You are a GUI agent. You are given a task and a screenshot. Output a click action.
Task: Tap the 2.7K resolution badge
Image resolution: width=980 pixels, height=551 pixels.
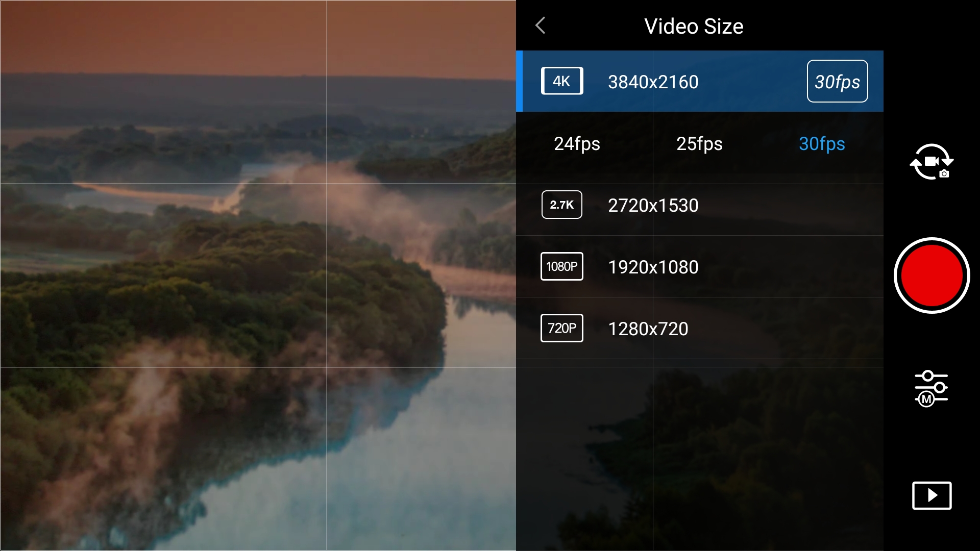(x=561, y=205)
